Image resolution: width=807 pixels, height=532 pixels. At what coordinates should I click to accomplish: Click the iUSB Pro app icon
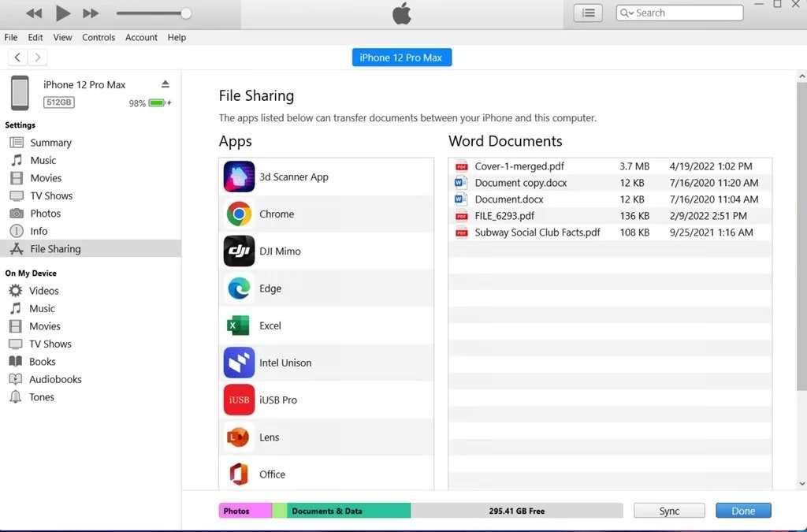coord(239,400)
